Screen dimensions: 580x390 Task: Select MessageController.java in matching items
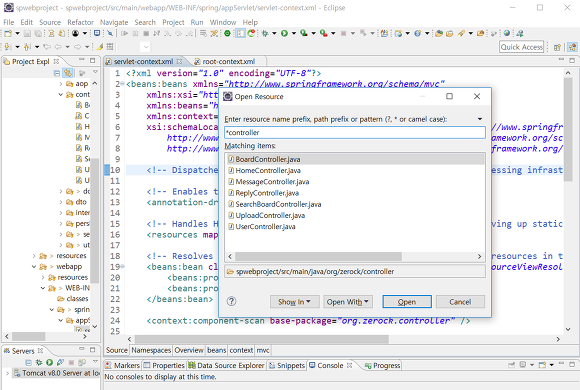355,182
